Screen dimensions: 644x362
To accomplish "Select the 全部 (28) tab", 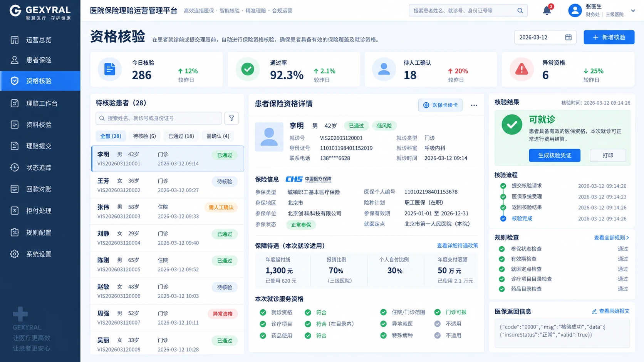I will 111,136.
